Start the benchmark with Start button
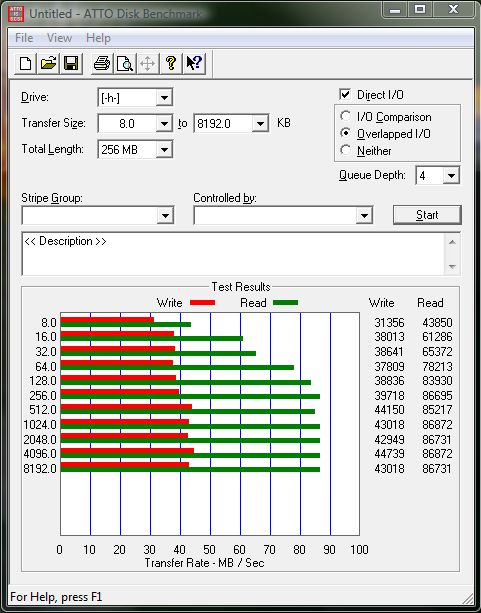This screenshot has width=481, height=613. point(427,215)
